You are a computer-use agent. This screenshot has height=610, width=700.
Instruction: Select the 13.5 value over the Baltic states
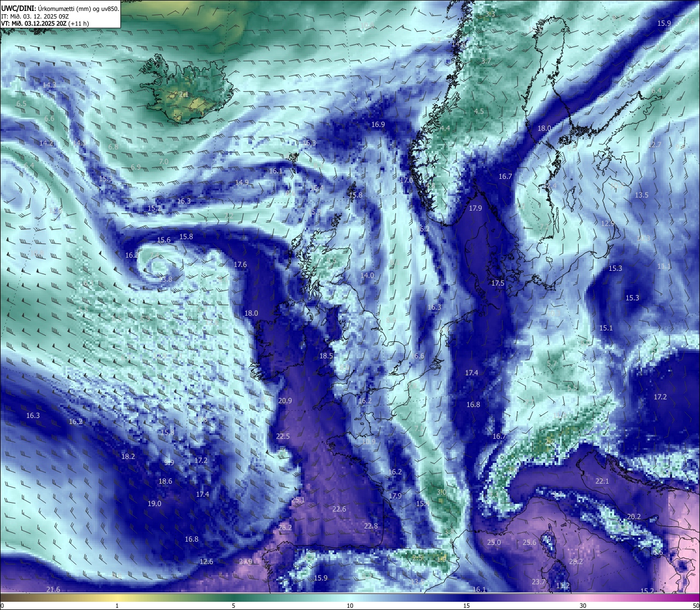click(641, 195)
